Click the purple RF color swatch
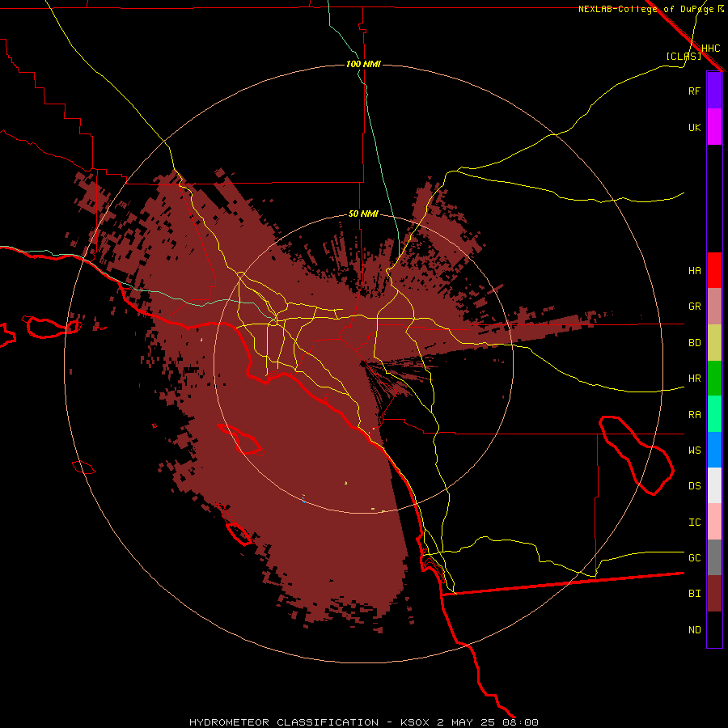Screen dimensions: 728x728 click(714, 91)
